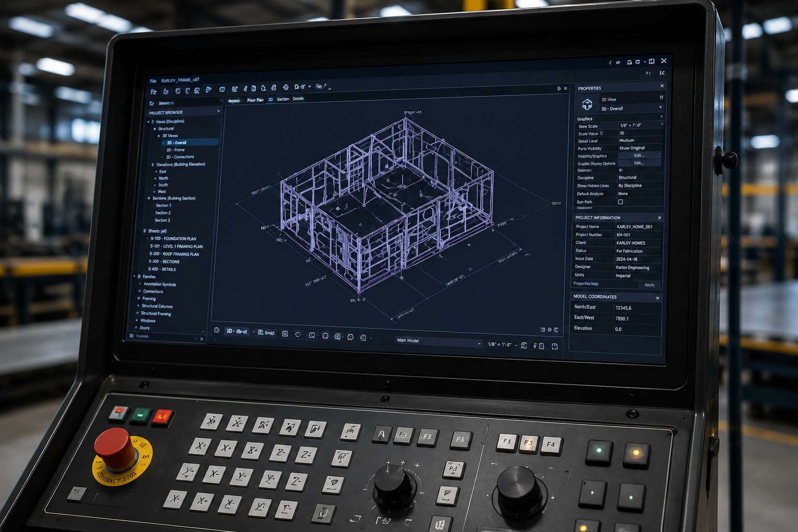Switch to the Section tab

[283, 99]
